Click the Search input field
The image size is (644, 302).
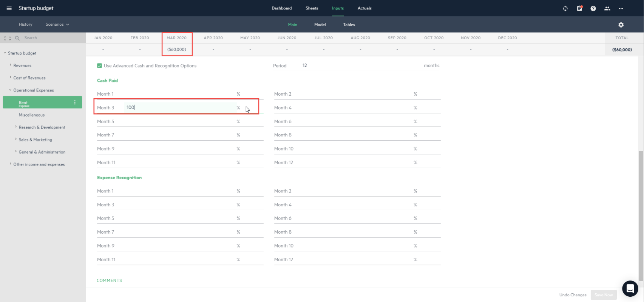pos(53,38)
